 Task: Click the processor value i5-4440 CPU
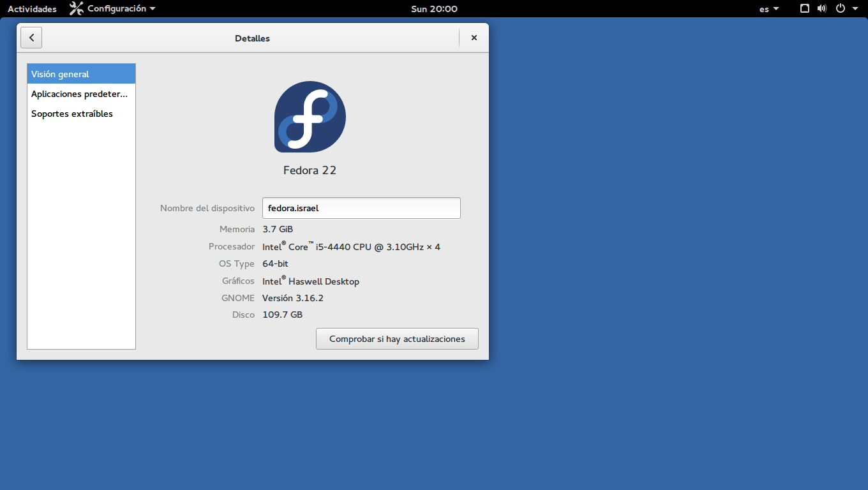[351, 246]
